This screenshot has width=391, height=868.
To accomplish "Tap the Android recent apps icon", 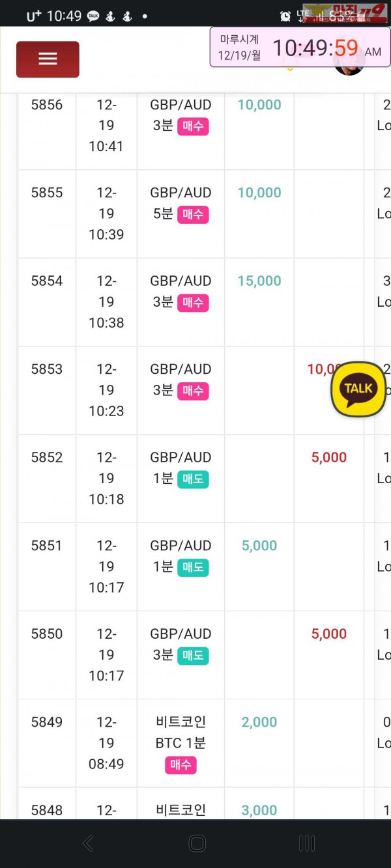I will pos(306,844).
